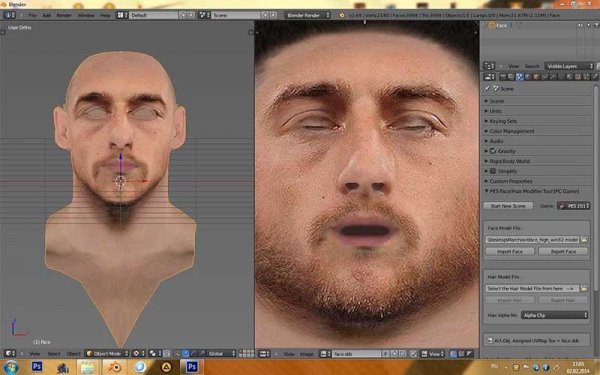Open the Render properties tab icon

tap(503, 77)
